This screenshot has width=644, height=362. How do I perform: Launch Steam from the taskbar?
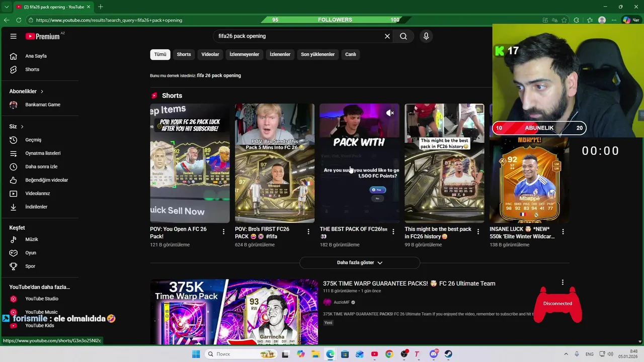point(448,354)
